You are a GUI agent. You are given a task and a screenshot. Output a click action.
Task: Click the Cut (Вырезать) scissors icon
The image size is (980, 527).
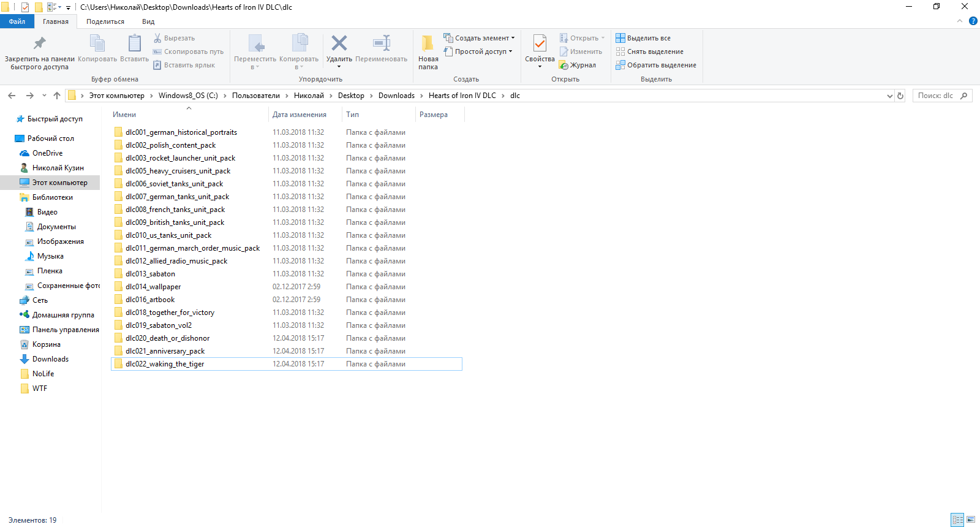pos(157,38)
